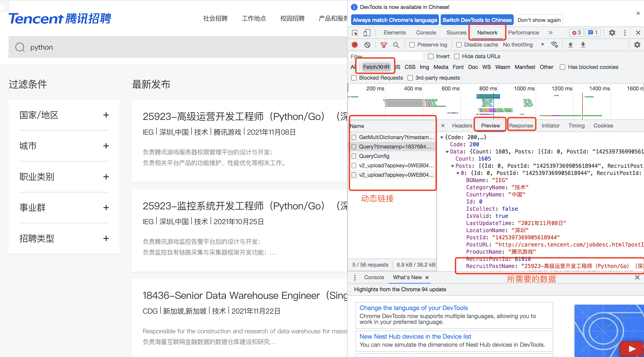Image resolution: width=644 pixels, height=357 pixels.
Task: Click the Tencent logo
Action: coord(60,19)
